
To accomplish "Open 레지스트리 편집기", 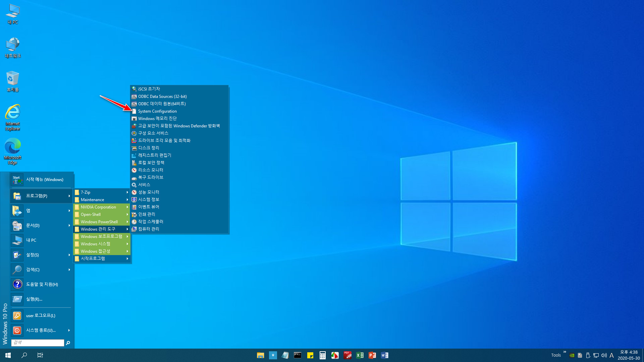I will click(x=179, y=156).
